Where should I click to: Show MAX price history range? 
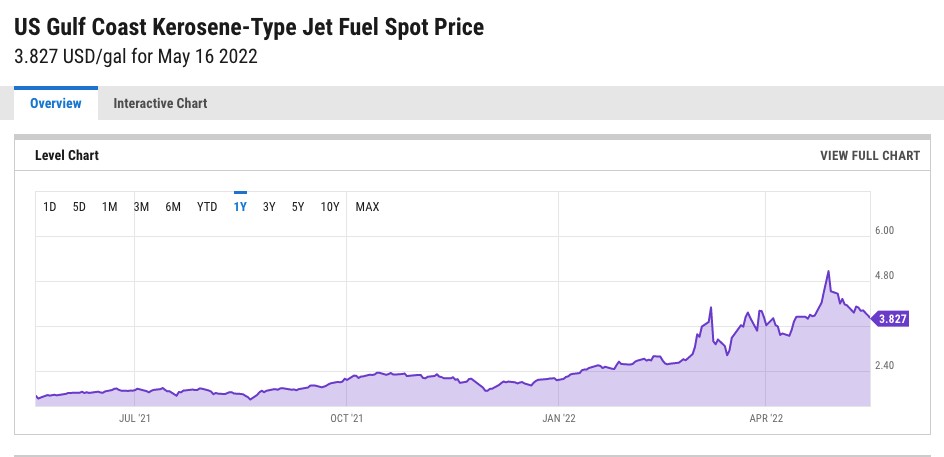[x=367, y=207]
